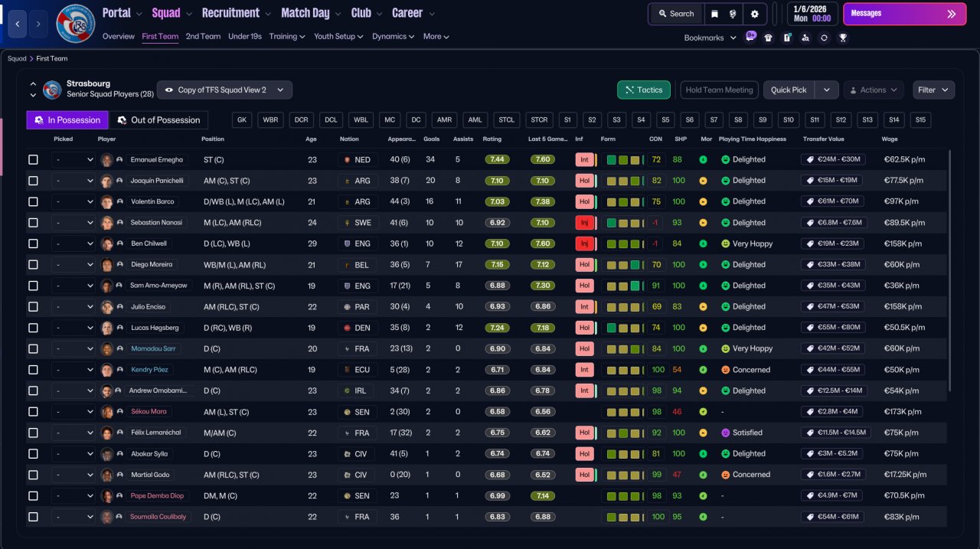The image size is (980, 549).
Task: Tick the checkbox for Ben Chilwell
Action: (x=33, y=243)
